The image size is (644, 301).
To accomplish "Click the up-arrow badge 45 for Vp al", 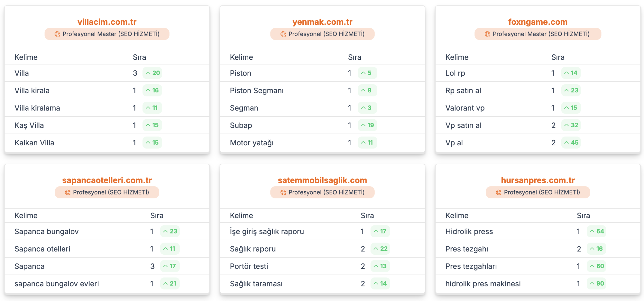I will pos(571,143).
